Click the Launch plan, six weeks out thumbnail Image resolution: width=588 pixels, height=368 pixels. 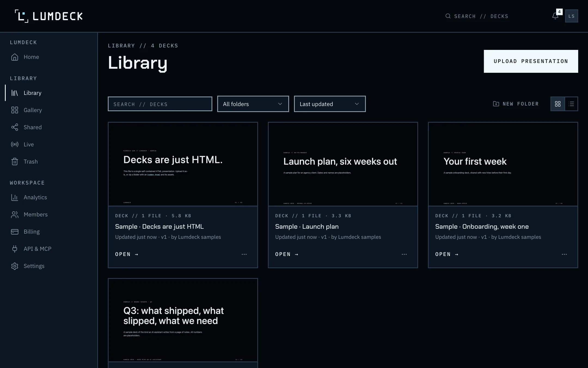point(343,164)
